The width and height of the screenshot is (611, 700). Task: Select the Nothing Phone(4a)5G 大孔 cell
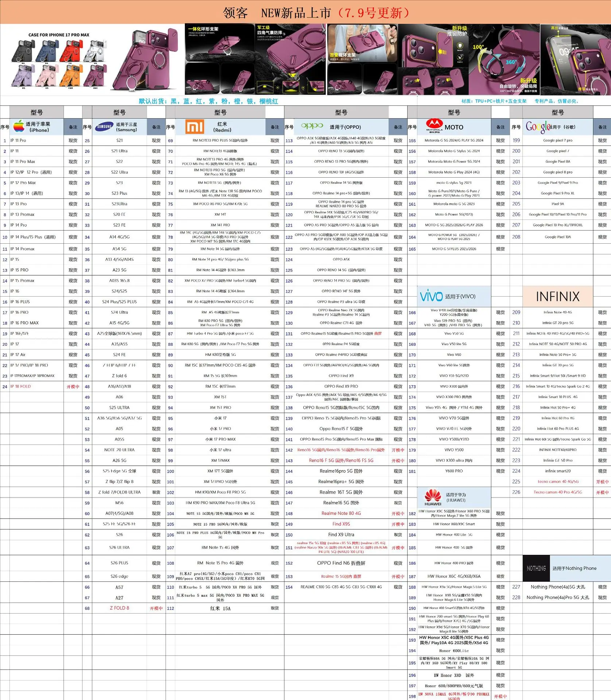pyautogui.click(x=558, y=587)
